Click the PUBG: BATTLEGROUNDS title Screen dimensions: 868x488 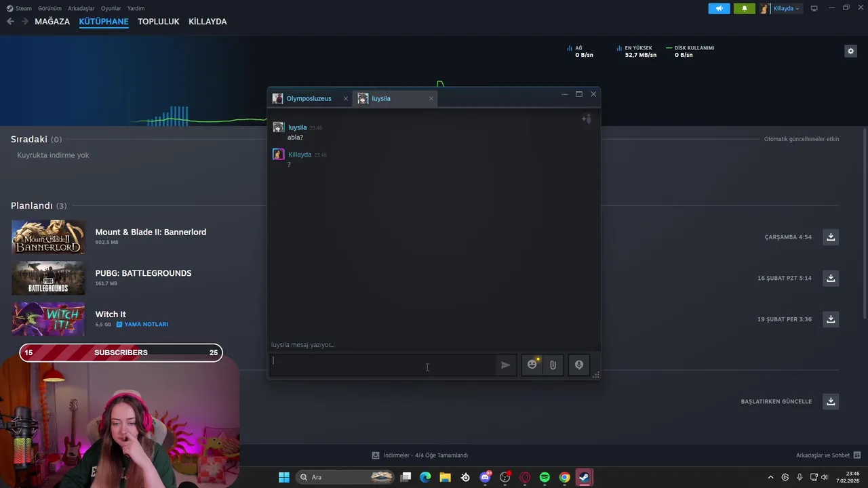click(143, 273)
